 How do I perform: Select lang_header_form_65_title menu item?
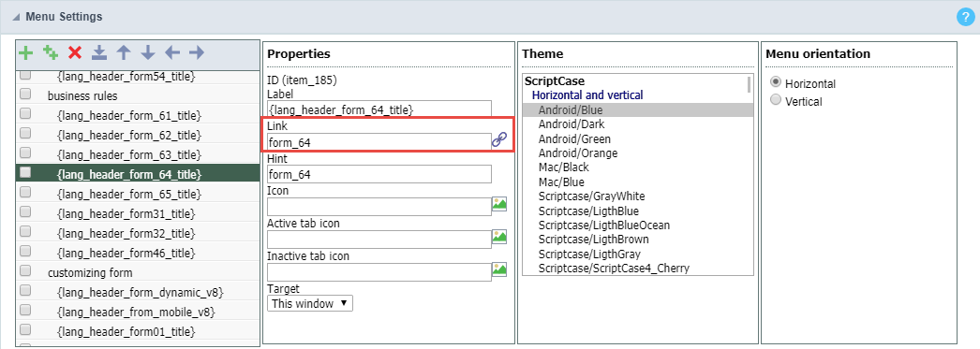pos(129,194)
